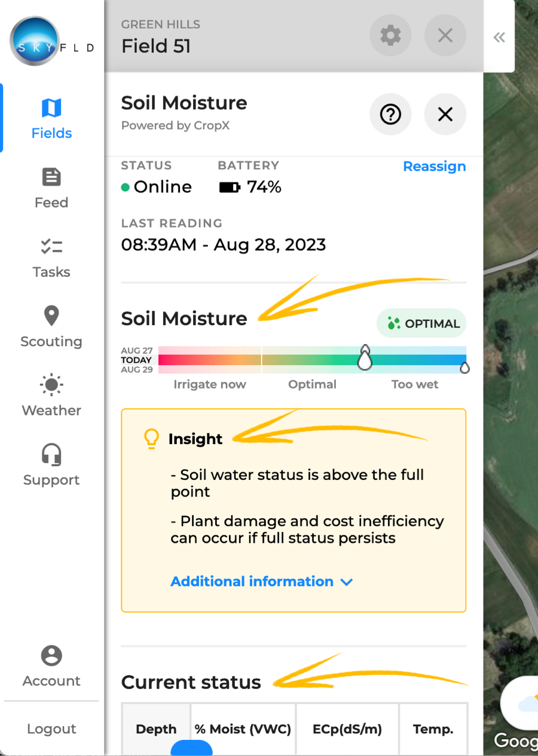Screen dimensions: 538x756
Task: Collapse the side panel with the chevron
Action: click(499, 36)
